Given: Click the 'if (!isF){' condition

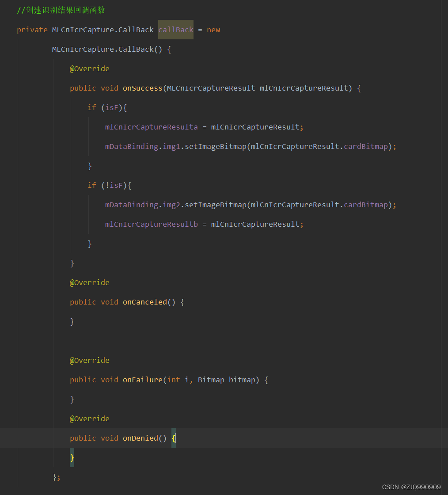Looking at the screenshot, I should click(110, 185).
